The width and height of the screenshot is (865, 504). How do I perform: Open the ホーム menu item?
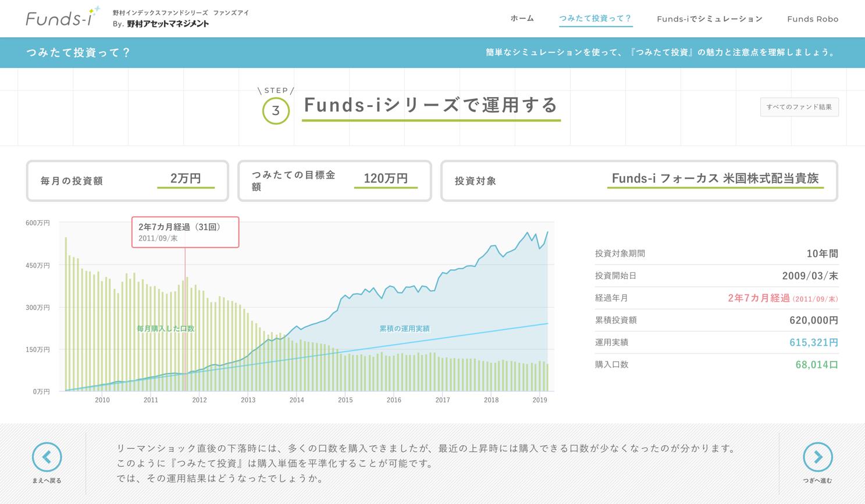522,19
